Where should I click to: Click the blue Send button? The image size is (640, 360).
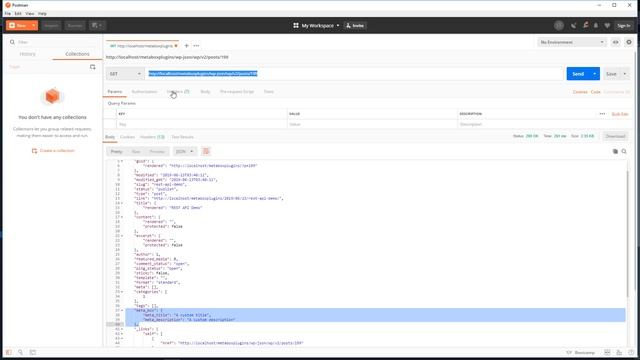[x=578, y=74]
